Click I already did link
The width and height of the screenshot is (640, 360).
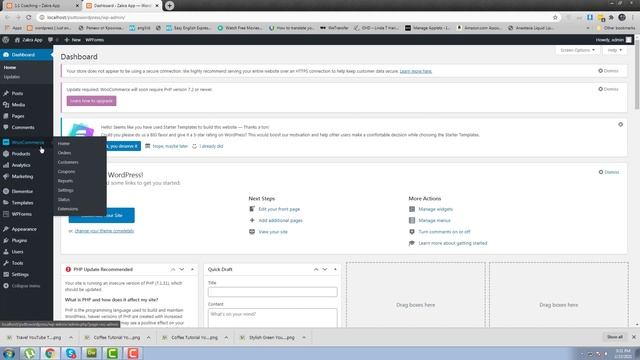point(211,146)
